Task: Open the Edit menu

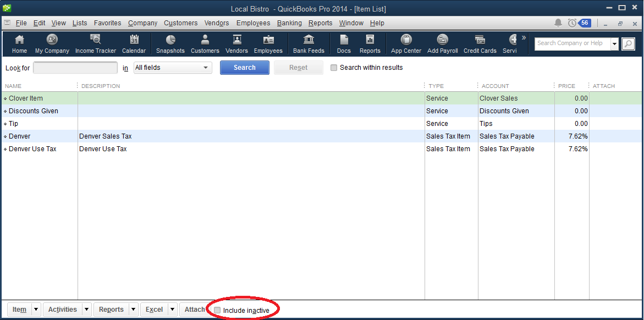Action: [40, 23]
